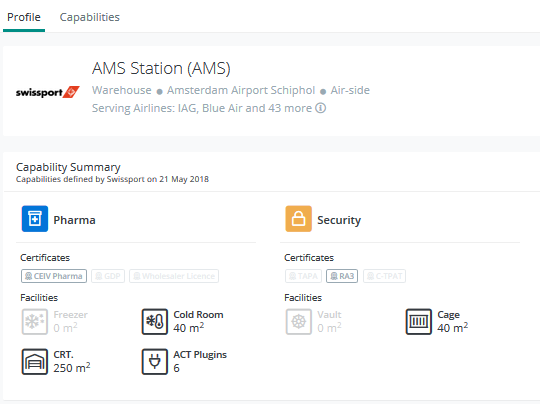Click the RA3 security certificate badge
Viewport: 540px width, 404px height.
(x=342, y=276)
